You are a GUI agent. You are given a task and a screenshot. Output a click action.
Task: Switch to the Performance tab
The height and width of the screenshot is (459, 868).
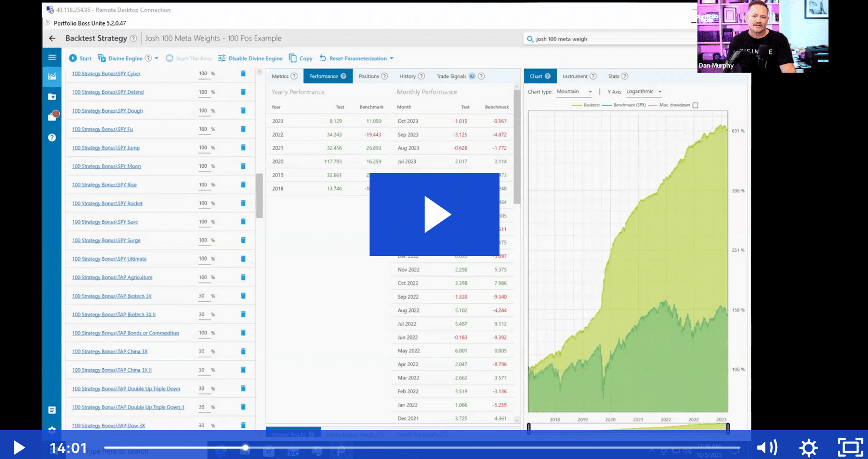click(x=328, y=76)
